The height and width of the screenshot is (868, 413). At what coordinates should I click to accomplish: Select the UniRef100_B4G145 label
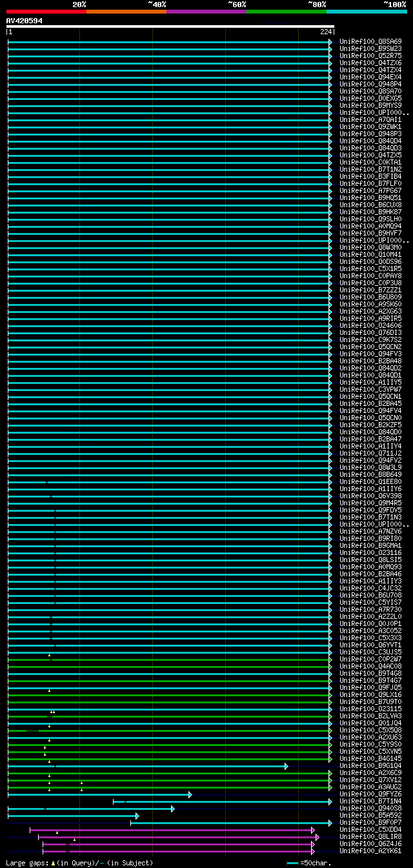tap(370, 758)
